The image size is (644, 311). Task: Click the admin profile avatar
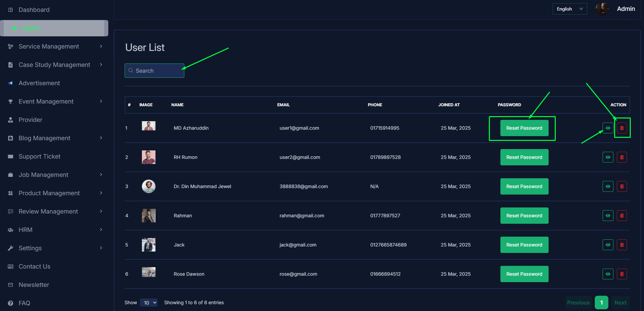point(602,9)
